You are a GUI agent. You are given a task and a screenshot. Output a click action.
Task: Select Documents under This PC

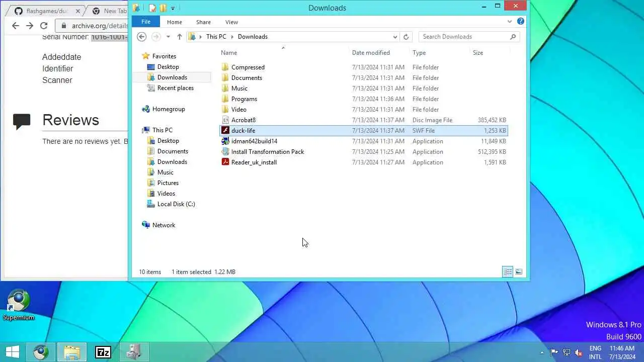click(x=168, y=151)
